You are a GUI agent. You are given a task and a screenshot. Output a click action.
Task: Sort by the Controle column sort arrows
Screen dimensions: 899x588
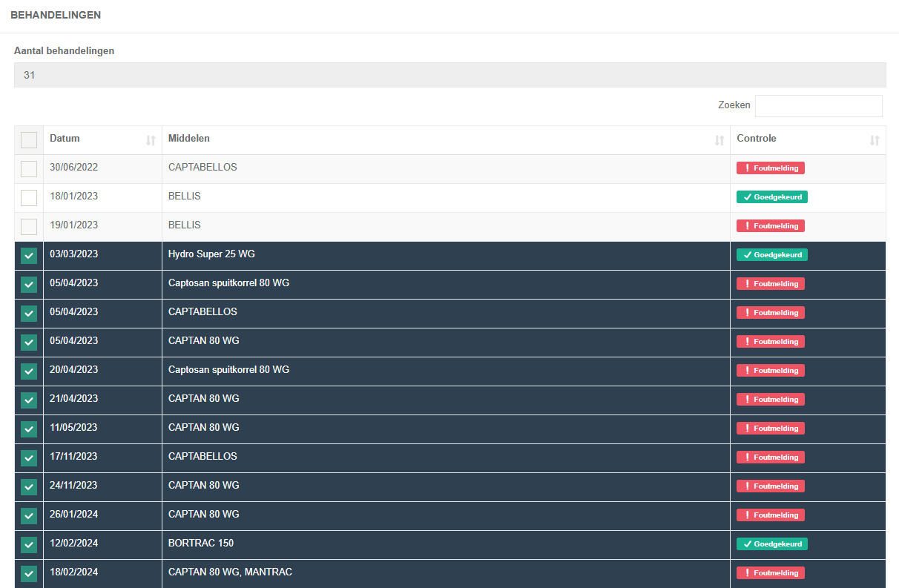tap(874, 140)
